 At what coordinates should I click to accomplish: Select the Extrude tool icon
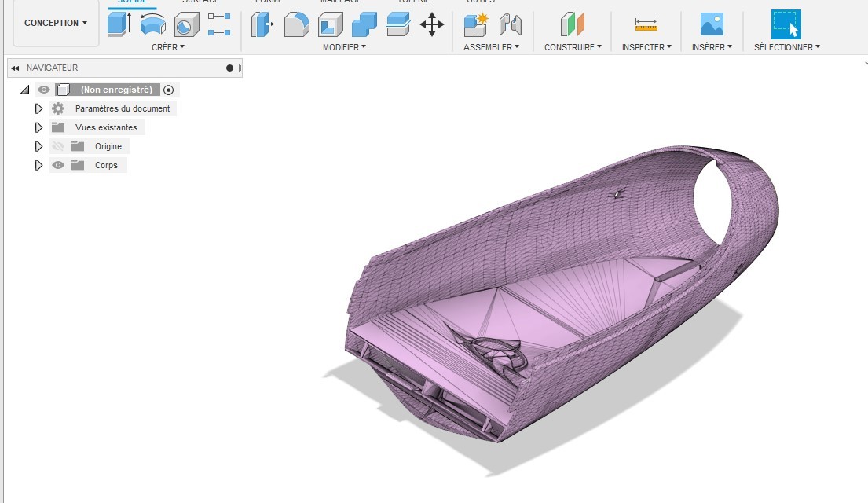pyautogui.click(x=119, y=24)
